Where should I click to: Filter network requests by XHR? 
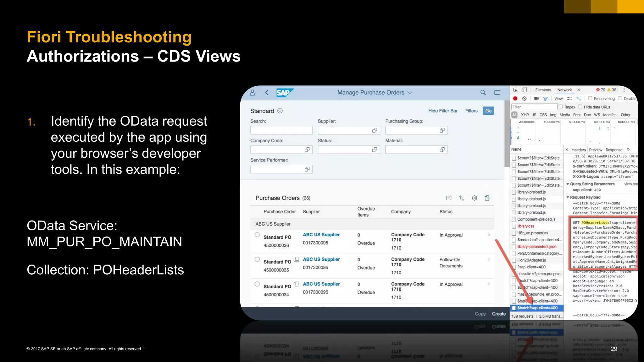point(525,115)
